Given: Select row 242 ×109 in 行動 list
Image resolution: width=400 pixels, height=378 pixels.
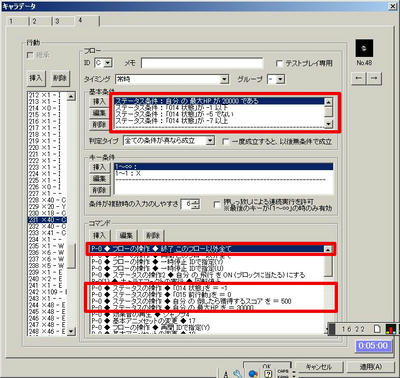Looking at the screenshot, I should click(x=47, y=292).
